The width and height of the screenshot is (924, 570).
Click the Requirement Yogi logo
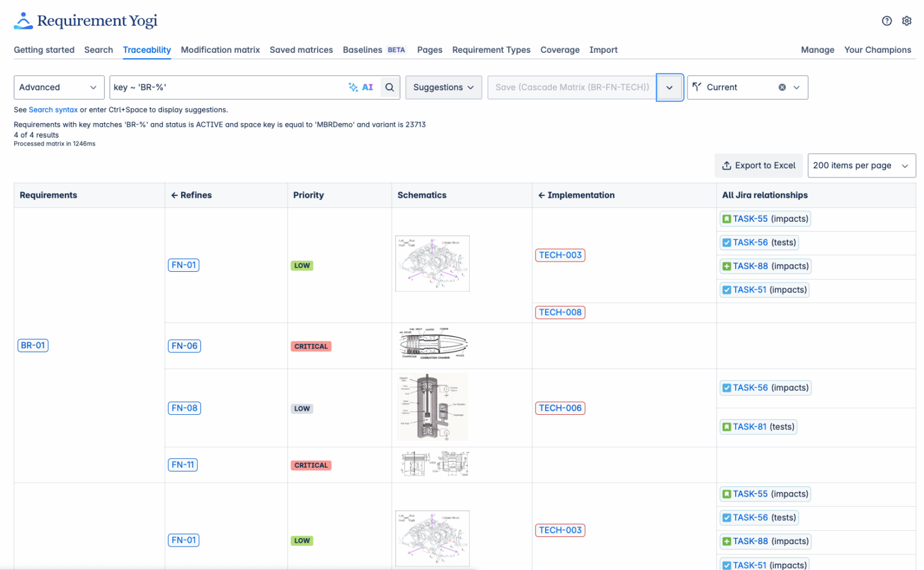(x=84, y=20)
